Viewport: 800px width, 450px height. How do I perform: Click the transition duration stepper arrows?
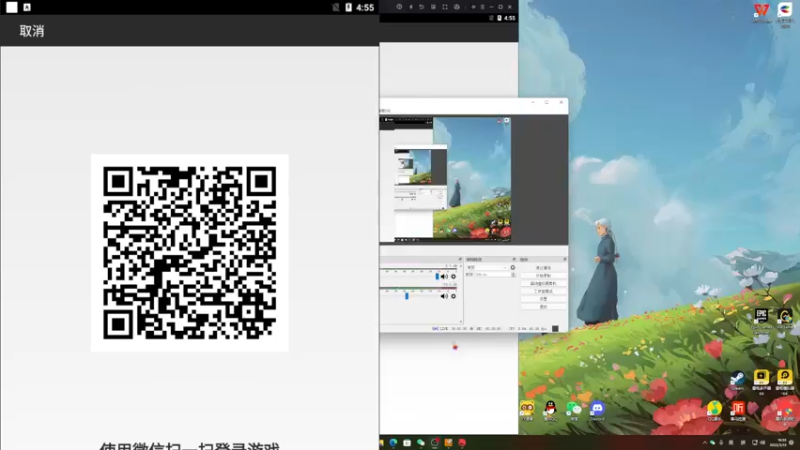(x=513, y=274)
